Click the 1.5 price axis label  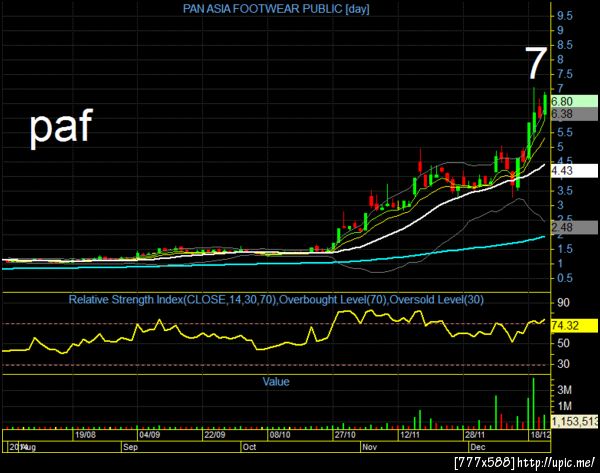565,249
